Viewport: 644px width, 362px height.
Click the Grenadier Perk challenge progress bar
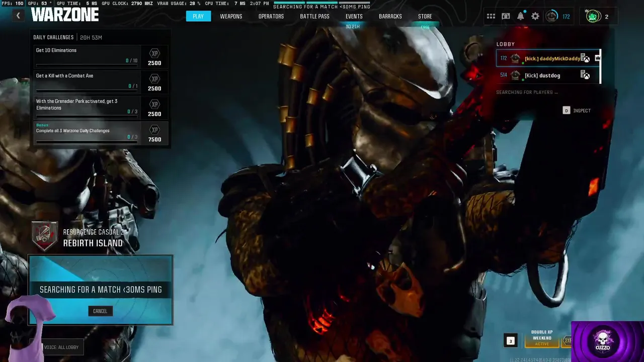tap(86, 116)
